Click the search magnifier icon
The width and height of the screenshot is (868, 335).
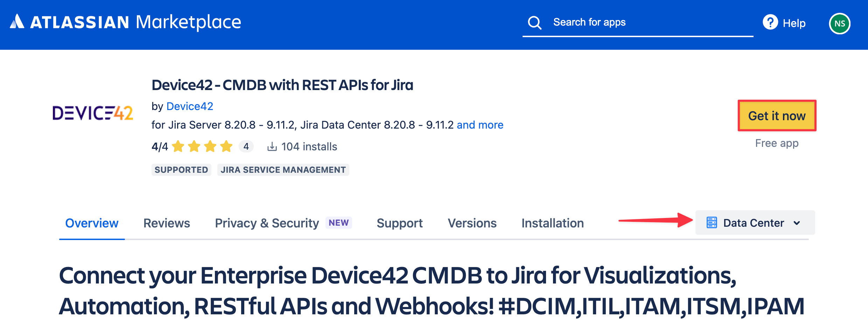pyautogui.click(x=534, y=22)
